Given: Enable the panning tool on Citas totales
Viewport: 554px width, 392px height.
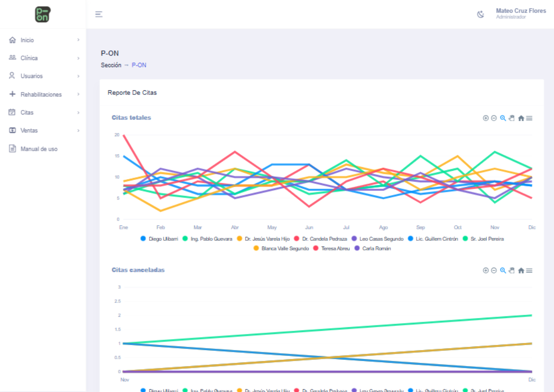Looking at the screenshot, I should click(512, 118).
